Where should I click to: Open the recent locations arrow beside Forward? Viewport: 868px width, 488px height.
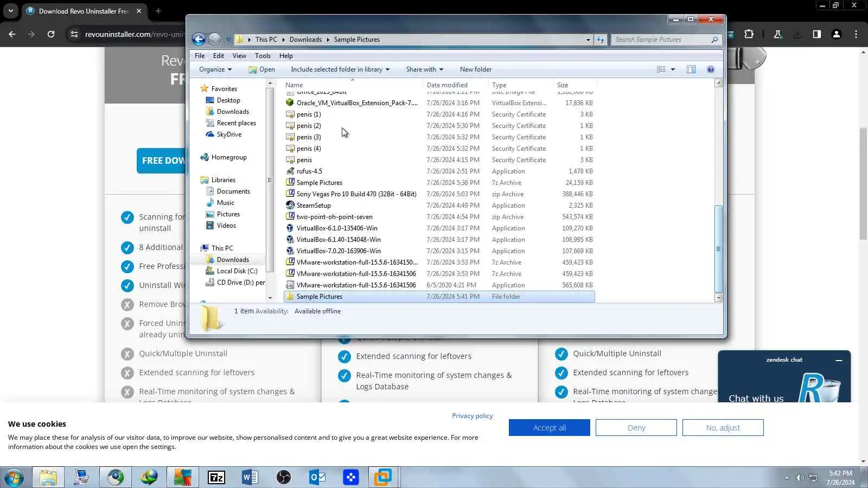[228, 40]
